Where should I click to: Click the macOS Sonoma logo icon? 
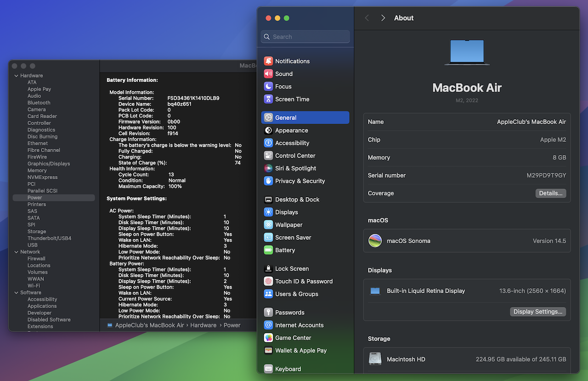pos(375,241)
